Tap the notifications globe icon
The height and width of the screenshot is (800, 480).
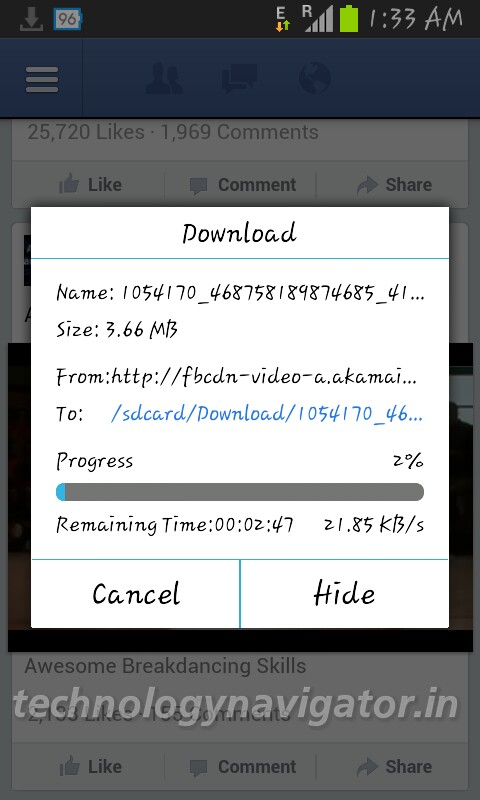[315, 79]
